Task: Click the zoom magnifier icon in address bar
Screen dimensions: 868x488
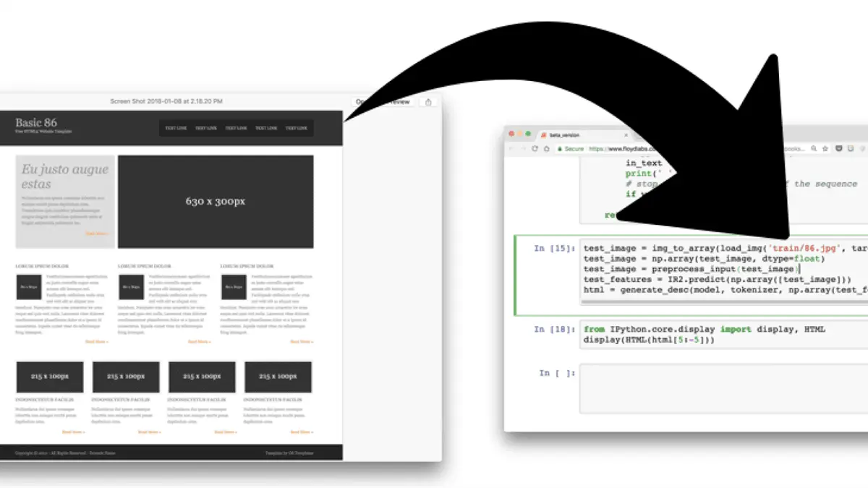Action: point(814,148)
